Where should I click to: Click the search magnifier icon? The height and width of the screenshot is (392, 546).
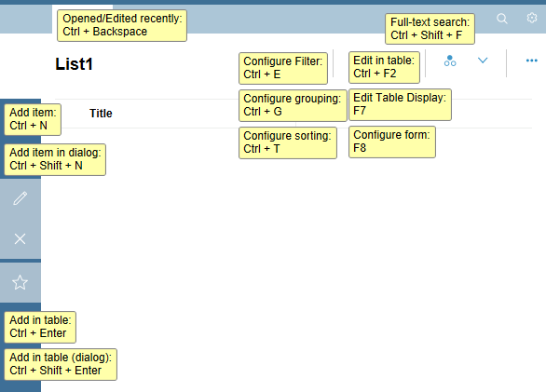(x=502, y=18)
